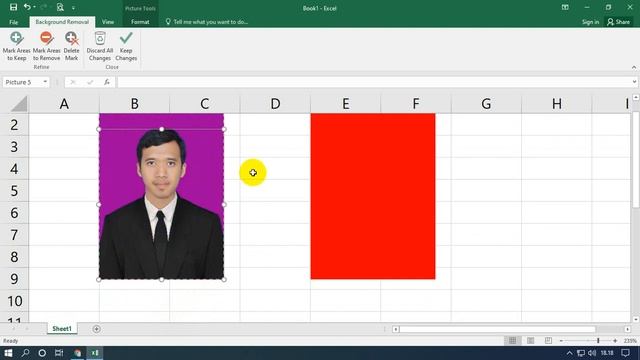Click the Insert Function fx icon
The height and width of the screenshot is (360, 640).
click(107, 82)
